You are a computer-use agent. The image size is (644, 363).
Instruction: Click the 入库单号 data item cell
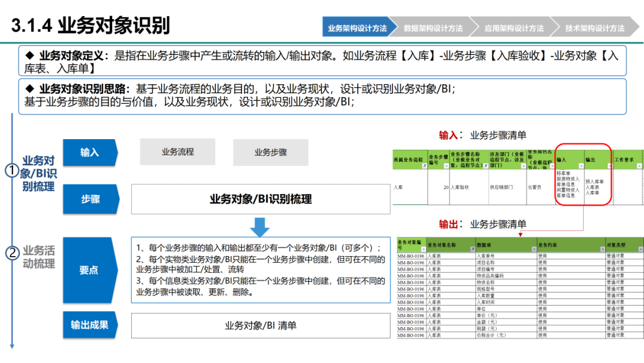(506, 256)
